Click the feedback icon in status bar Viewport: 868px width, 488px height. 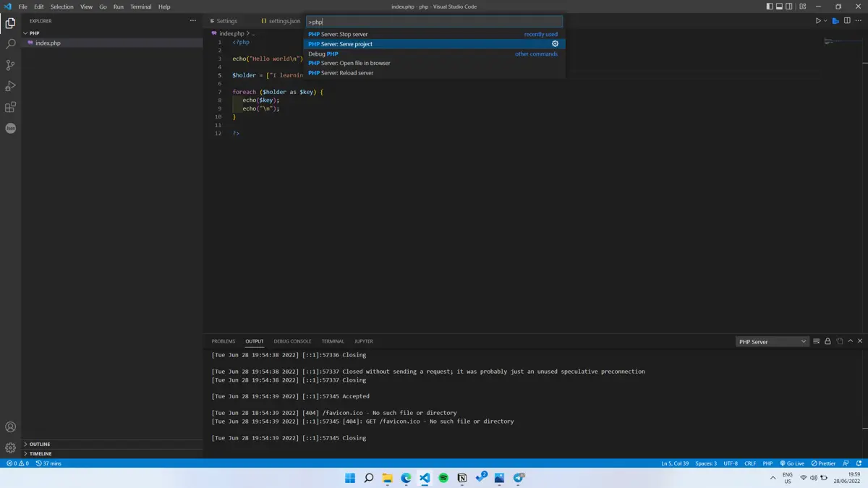pos(846,463)
